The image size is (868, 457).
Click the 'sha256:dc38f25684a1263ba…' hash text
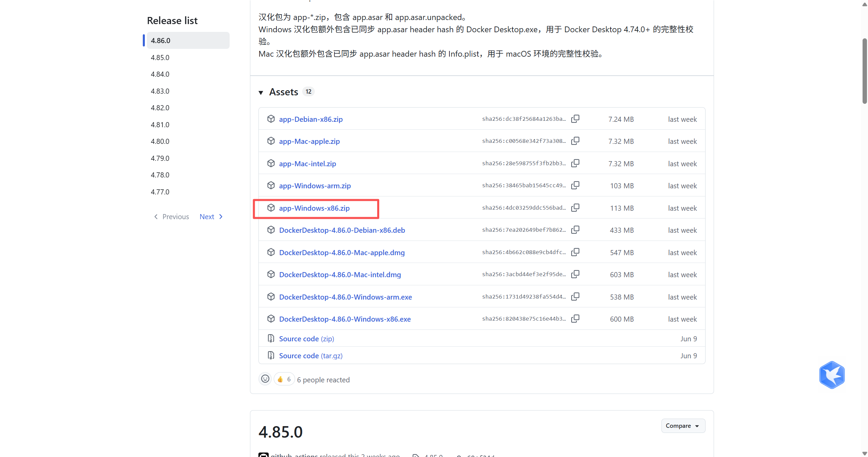pos(524,119)
